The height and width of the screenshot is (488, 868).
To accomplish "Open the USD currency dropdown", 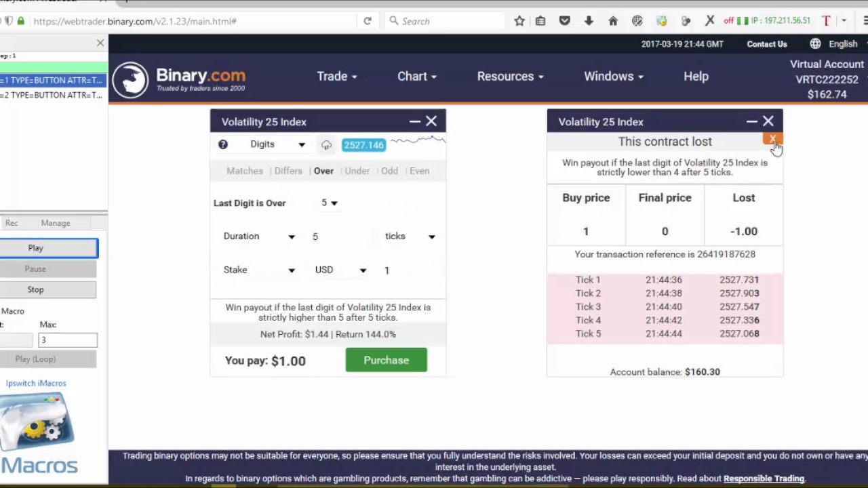I will [340, 270].
